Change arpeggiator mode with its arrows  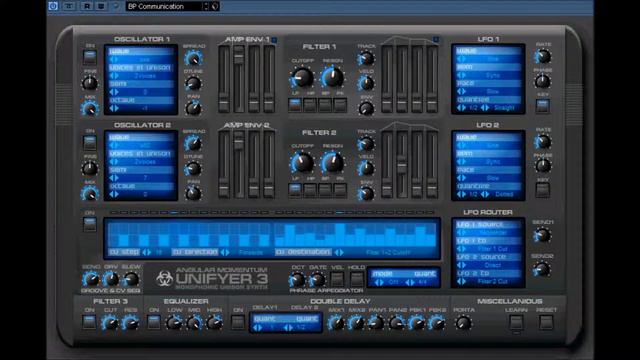[x=380, y=282]
